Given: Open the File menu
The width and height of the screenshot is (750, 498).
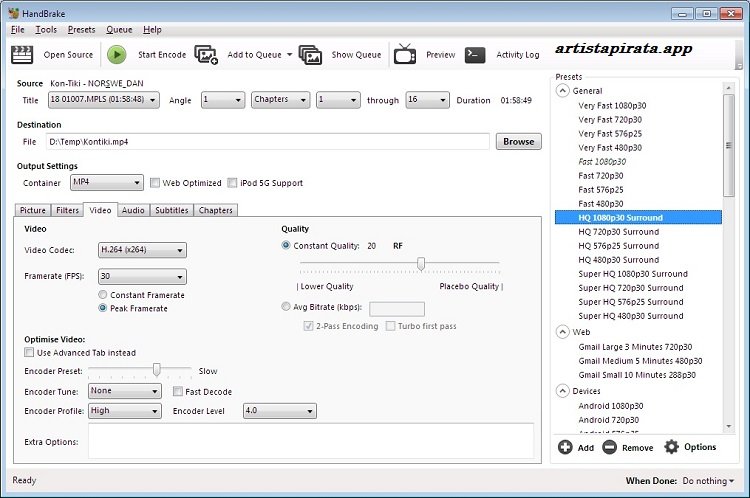Looking at the screenshot, I should (17, 30).
